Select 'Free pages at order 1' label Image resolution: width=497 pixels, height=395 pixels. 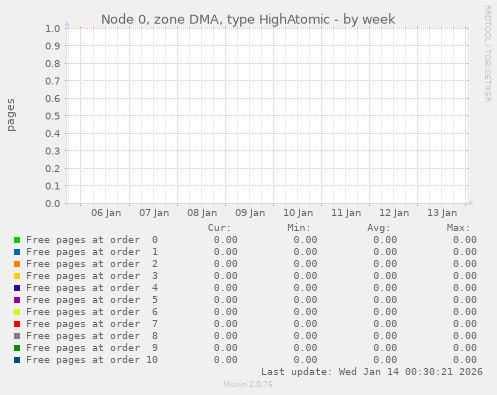pyautogui.click(x=92, y=252)
